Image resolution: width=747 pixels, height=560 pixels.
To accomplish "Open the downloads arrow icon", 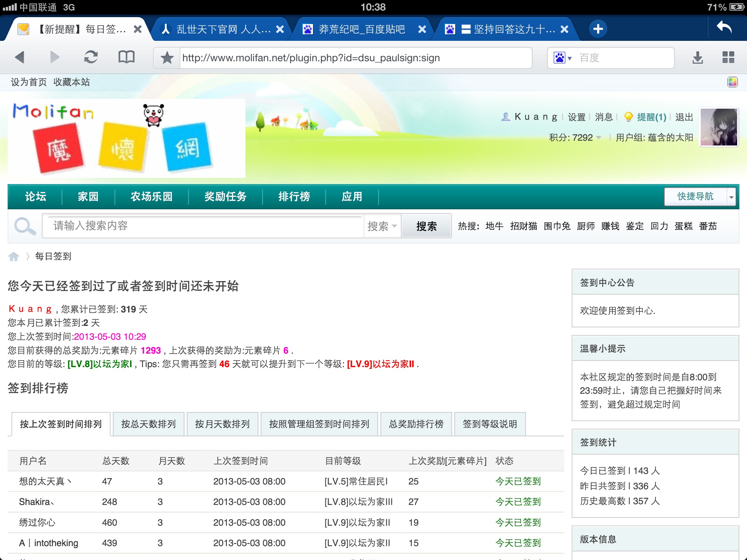I will (697, 58).
